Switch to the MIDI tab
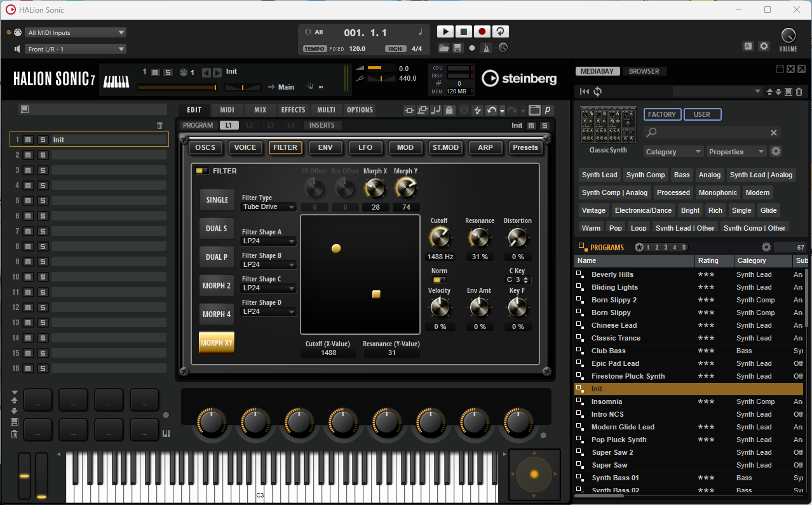This screenshot has height=505, width=812. (x=227, y=110)
